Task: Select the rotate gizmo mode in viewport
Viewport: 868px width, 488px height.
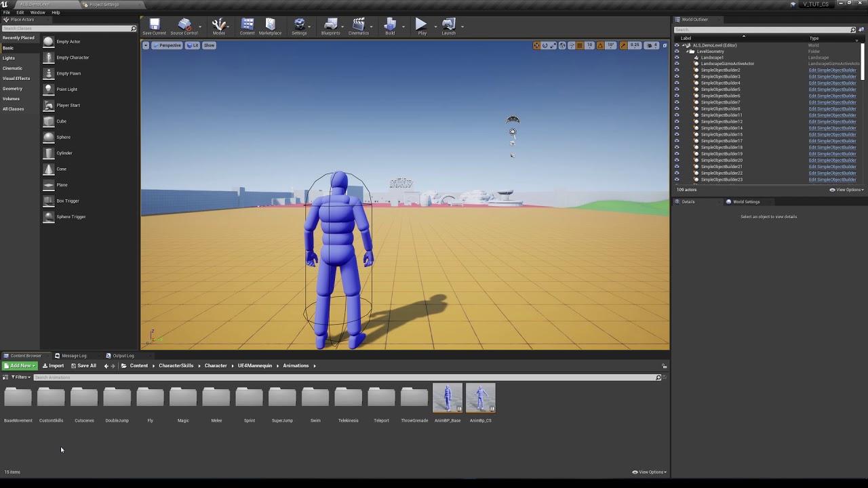Action: [545, 45]
